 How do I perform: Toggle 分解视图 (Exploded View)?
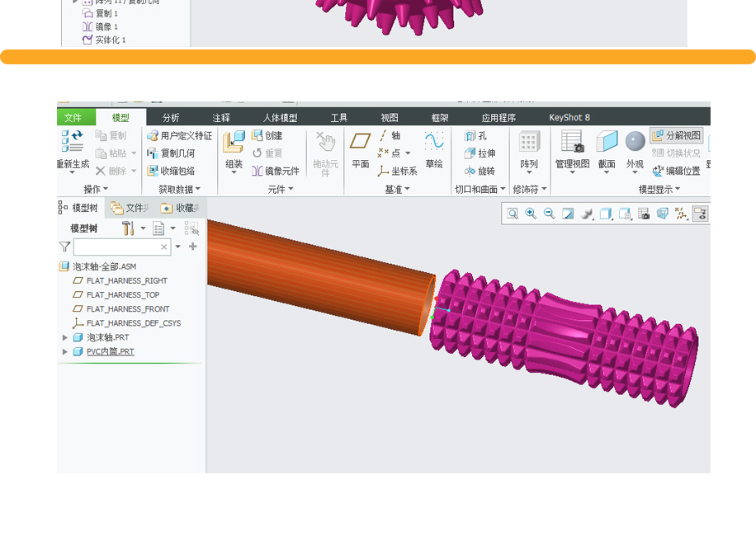tap(677, 136)
